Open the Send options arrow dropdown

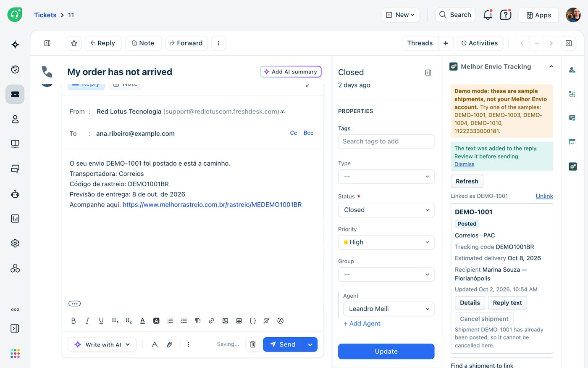[x=310, y=344]
